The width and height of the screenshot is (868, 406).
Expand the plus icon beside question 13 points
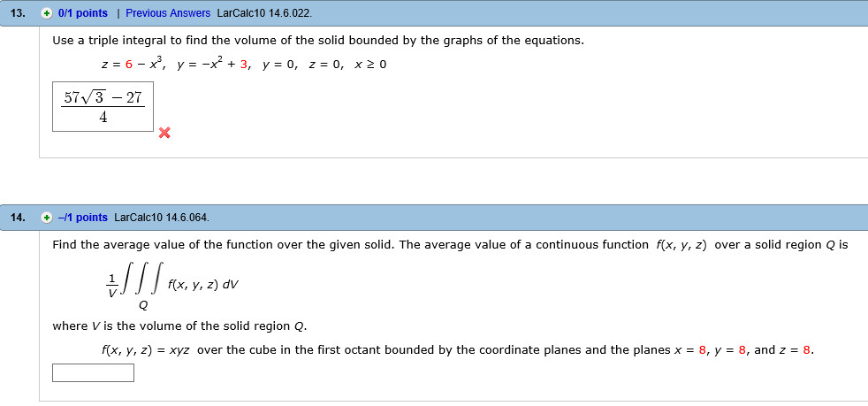click(48, 13)
